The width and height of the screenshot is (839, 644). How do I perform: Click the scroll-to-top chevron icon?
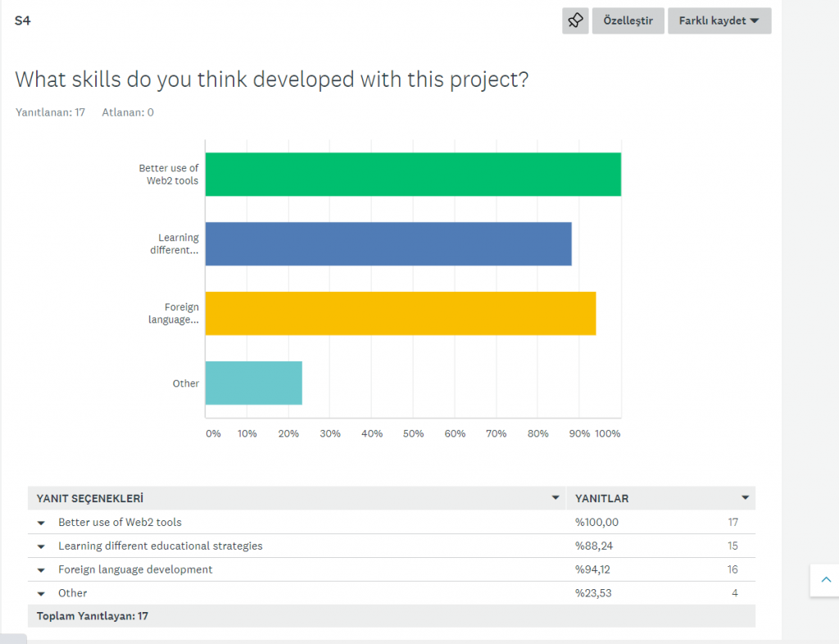tap(824, 580)
